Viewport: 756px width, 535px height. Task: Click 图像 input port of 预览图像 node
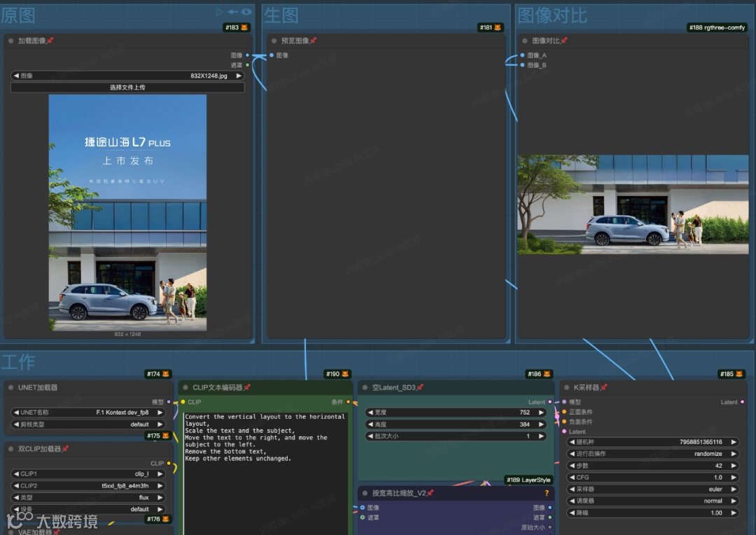(272, 55)
